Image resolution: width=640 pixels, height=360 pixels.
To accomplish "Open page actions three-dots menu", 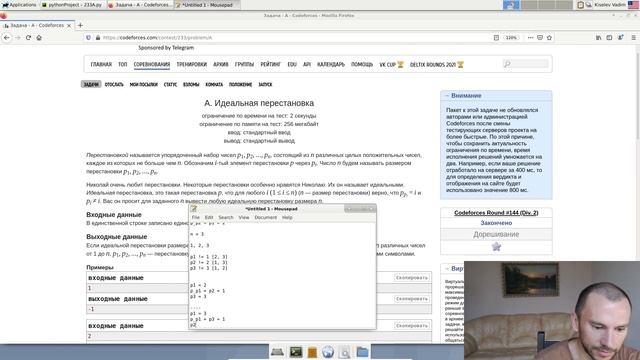I will tap(530, 38).
